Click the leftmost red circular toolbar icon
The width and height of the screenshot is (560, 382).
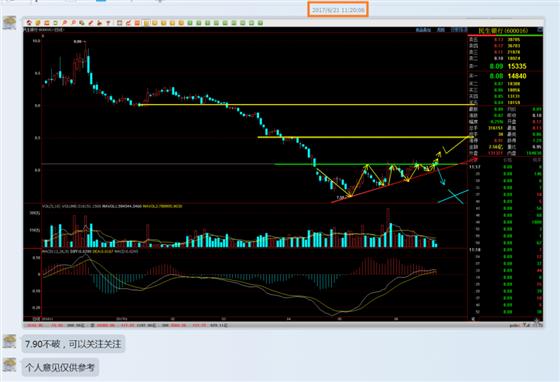click(x=29, y=23)
